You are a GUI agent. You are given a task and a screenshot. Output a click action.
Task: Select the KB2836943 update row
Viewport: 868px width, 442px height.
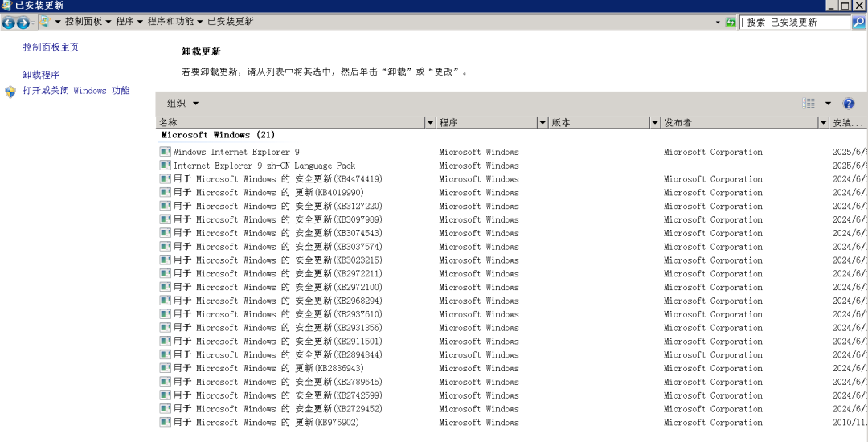coord(512,368)
